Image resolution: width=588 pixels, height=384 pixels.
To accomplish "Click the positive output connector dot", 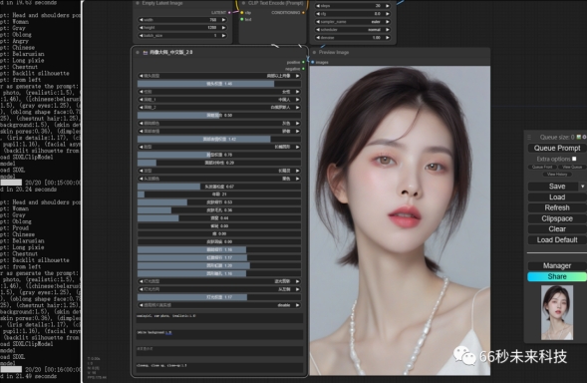I will click(x=303, y=62).
